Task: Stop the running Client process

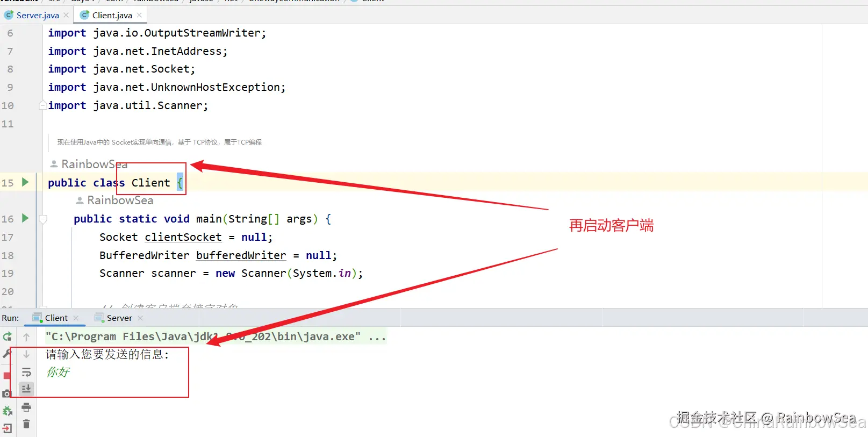Action: coord(7,376)
